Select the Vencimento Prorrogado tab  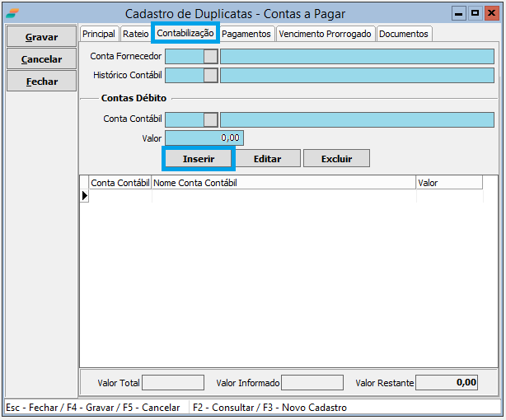tap(325, 34)
